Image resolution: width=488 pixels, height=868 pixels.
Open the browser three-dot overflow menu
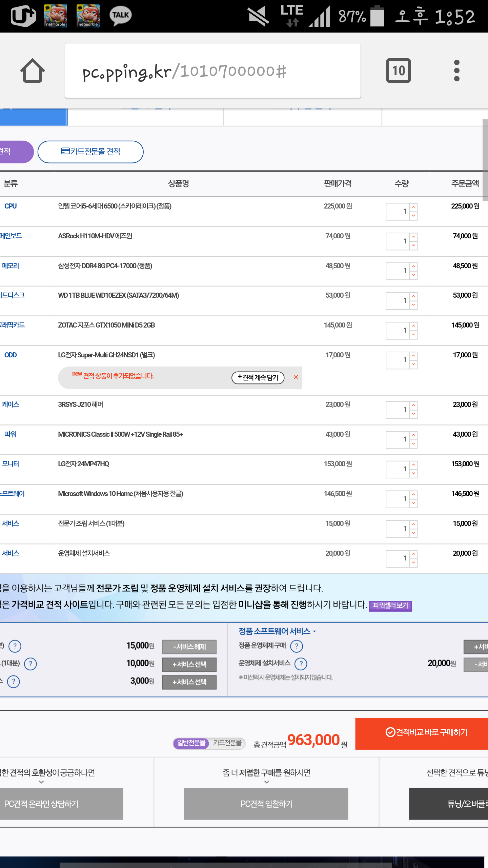coord(456,71)
